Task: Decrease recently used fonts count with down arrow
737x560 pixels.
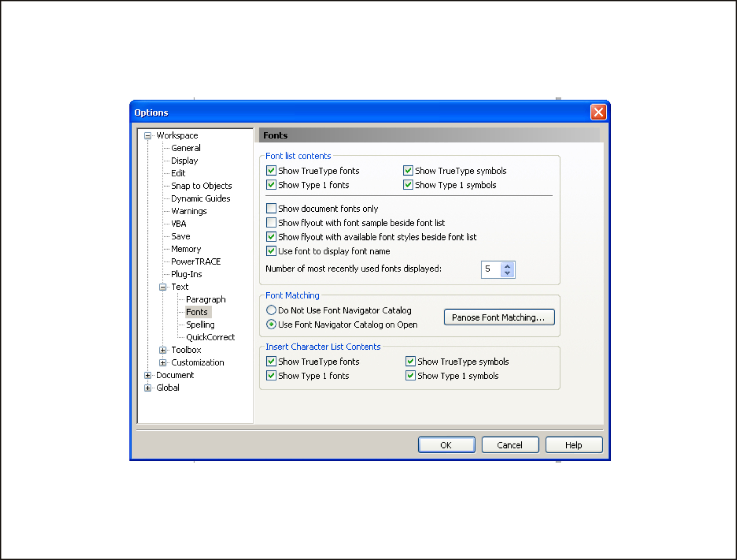Action: (x=507, y=273)
